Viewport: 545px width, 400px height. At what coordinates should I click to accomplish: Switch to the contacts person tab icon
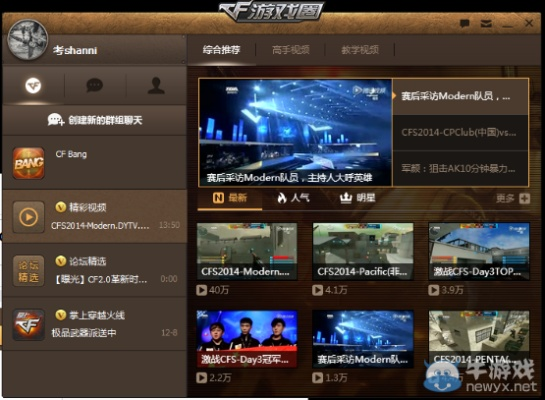pos(156,85)
